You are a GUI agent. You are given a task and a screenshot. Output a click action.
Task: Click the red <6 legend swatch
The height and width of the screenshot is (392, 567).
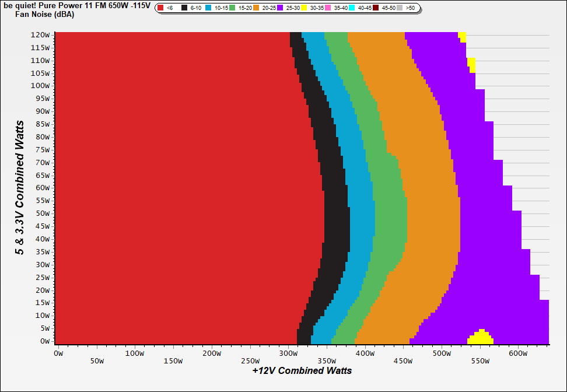tap(160, 8)
